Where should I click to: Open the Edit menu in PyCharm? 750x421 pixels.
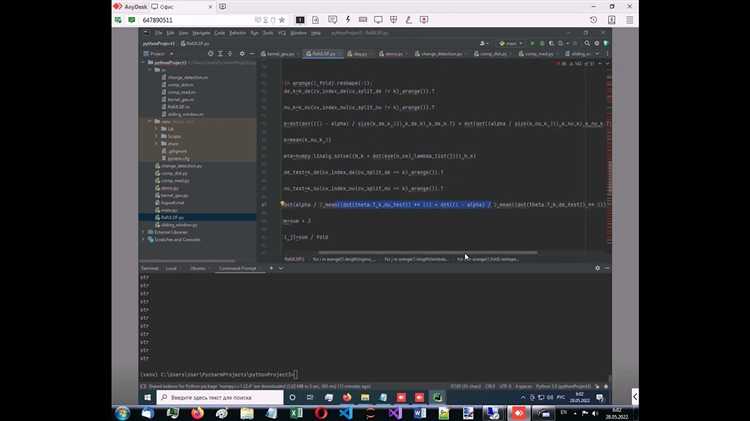170,33
